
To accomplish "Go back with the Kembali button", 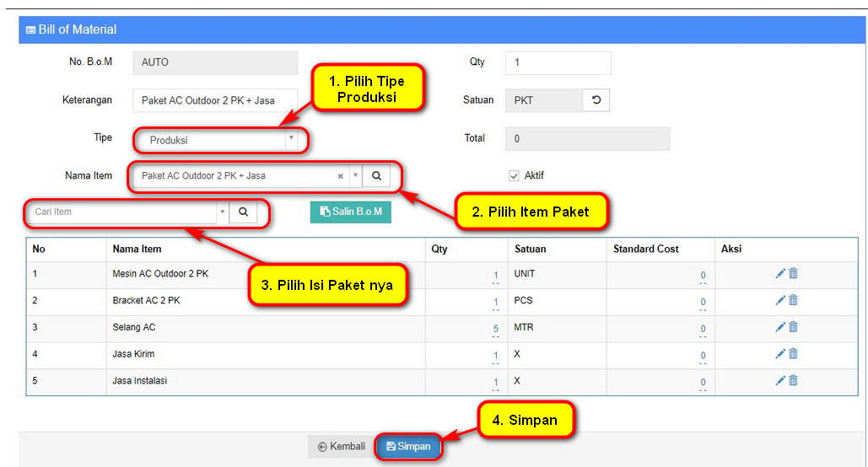I will 342,447.
